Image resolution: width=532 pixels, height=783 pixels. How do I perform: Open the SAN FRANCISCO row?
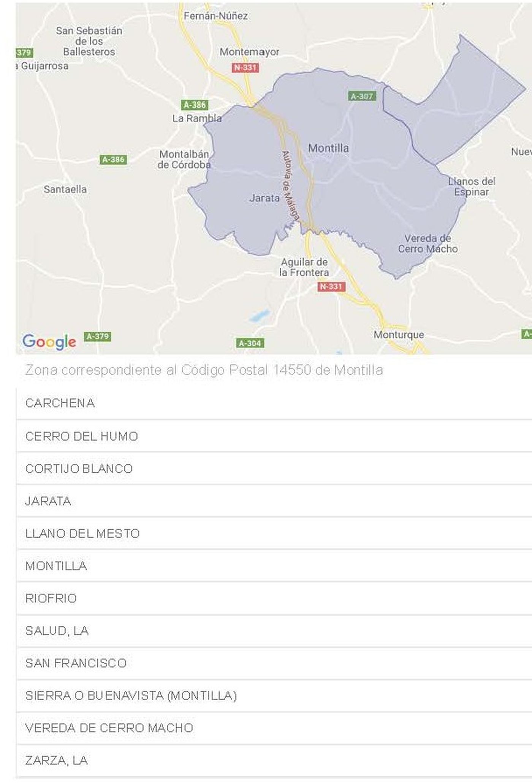pos(274,663)
